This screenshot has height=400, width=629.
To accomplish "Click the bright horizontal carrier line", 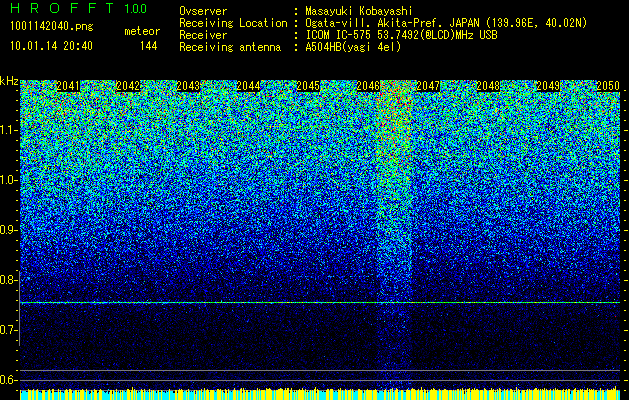I will (x=320, y=302).
